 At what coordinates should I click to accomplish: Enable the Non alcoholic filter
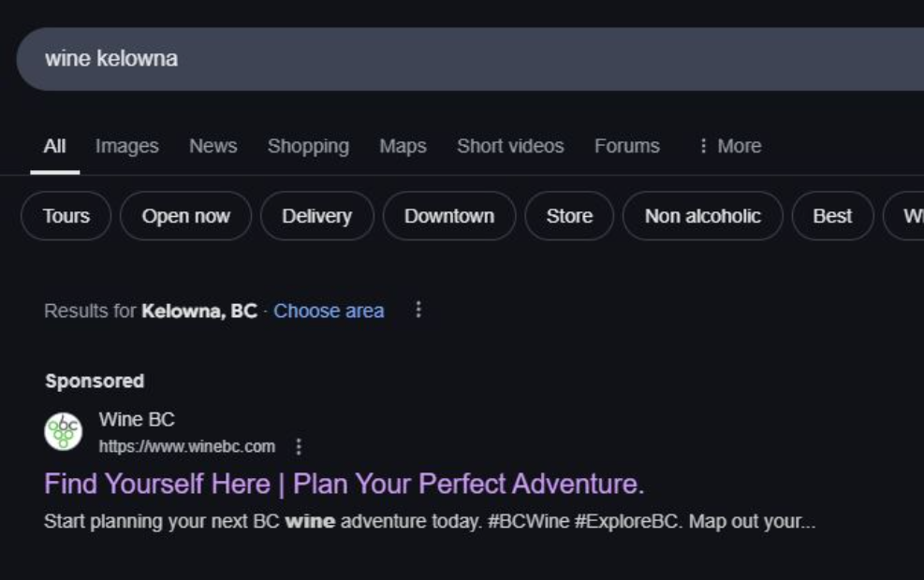click(x=702, y=216)
